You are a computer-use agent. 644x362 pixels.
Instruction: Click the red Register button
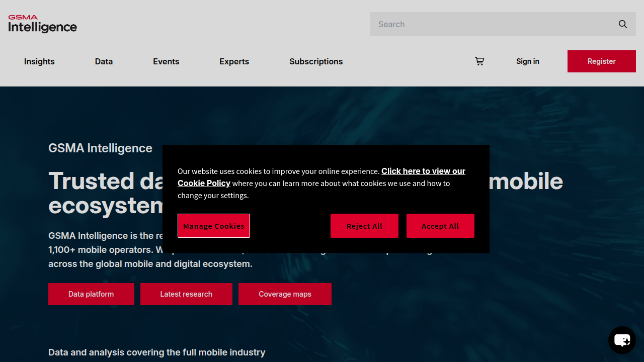pos(602,61)
